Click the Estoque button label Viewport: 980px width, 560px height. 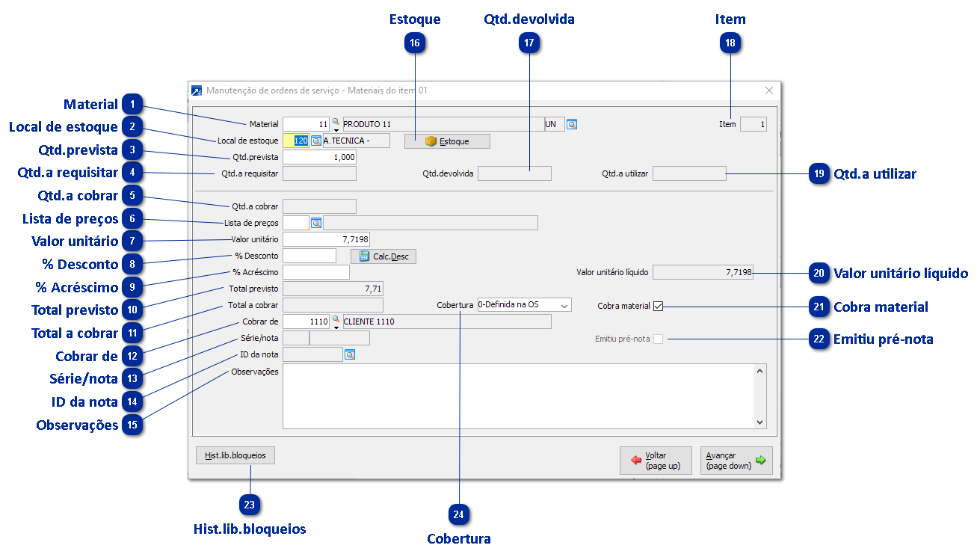[x=454, y=141]
